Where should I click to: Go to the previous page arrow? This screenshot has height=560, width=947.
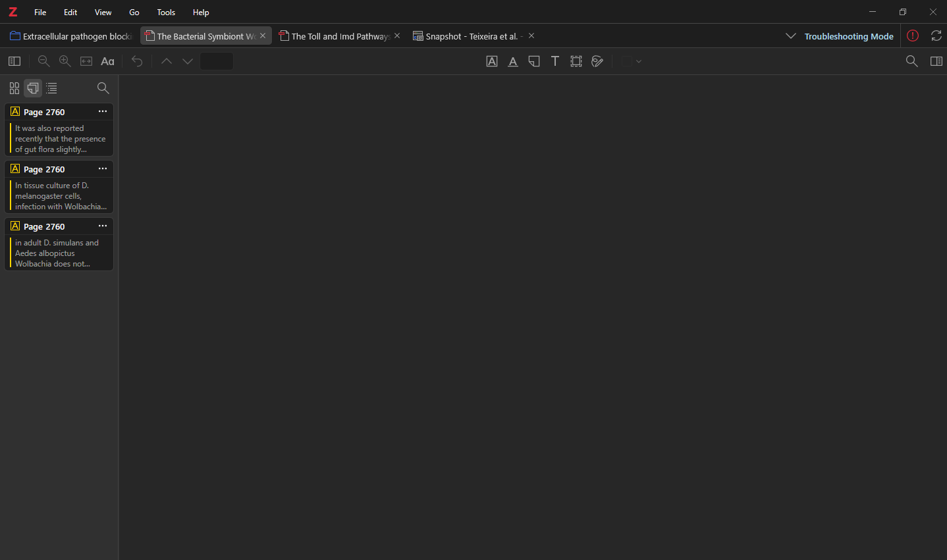tap(167, 61)
